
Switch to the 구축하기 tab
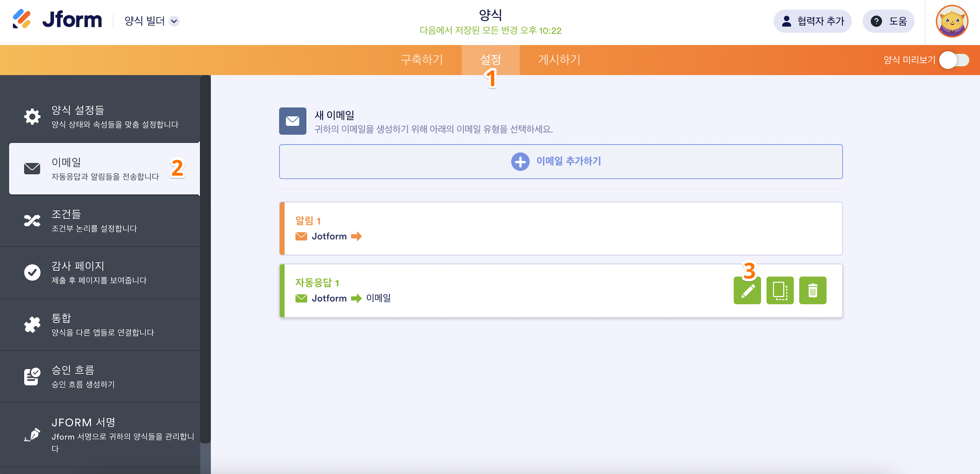coord(422,60)
